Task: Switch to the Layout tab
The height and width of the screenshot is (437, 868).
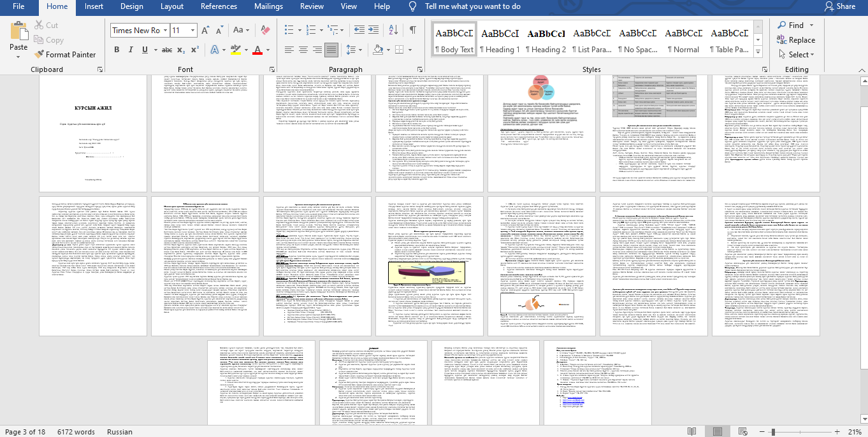Action: click(x=172, y=6)
